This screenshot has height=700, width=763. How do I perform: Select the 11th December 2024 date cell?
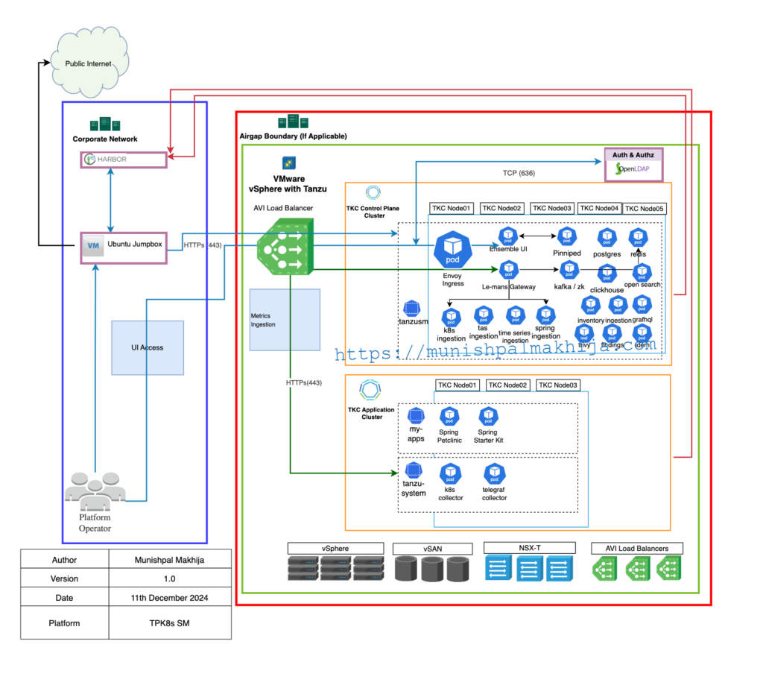pos(169,597)
